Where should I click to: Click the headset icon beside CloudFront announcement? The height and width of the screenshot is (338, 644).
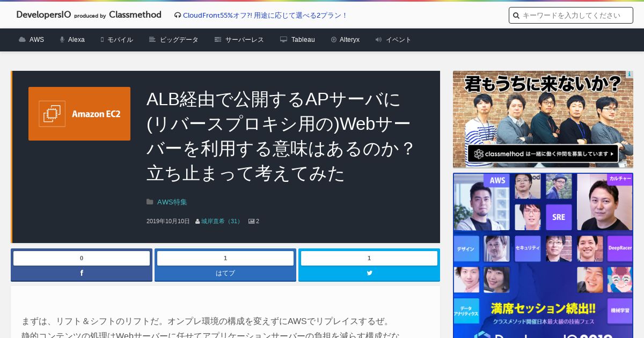click(x=178, y=16)
